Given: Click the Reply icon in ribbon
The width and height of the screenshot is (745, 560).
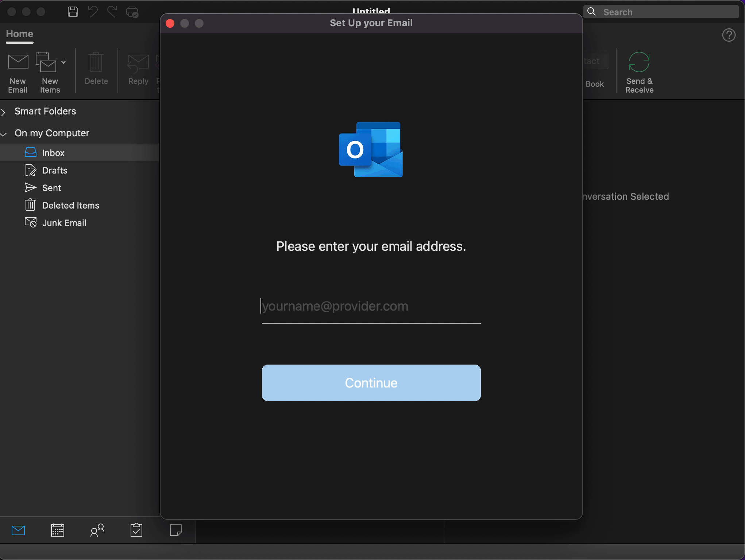Looking at the screenshot, I should 138,63.
